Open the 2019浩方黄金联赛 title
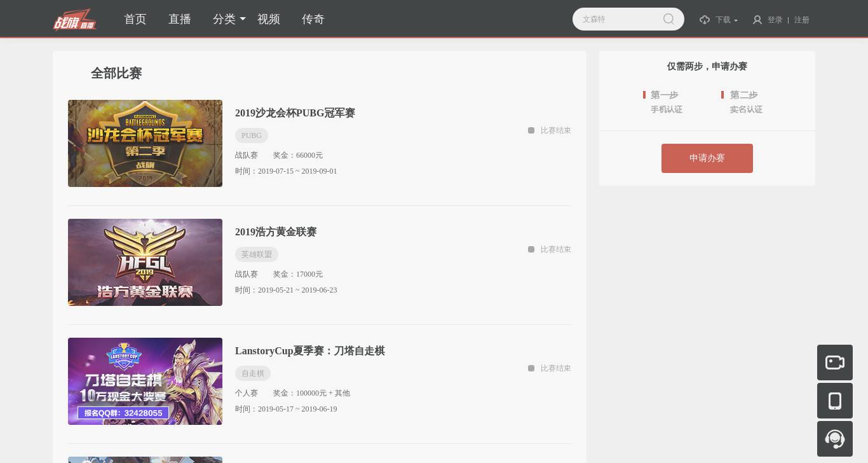The width and height of the screenshot is (868, 463). [x=276, y=232]
